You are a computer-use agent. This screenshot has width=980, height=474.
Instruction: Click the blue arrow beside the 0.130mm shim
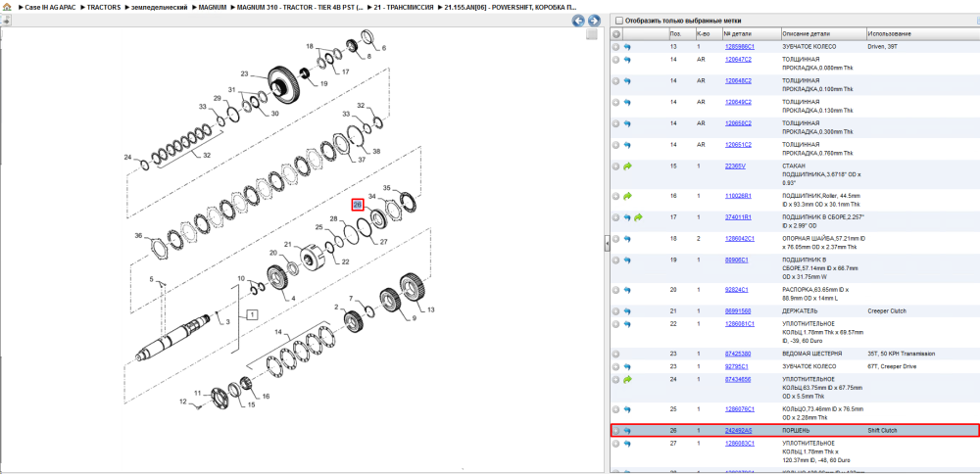[x=627, y=103]
